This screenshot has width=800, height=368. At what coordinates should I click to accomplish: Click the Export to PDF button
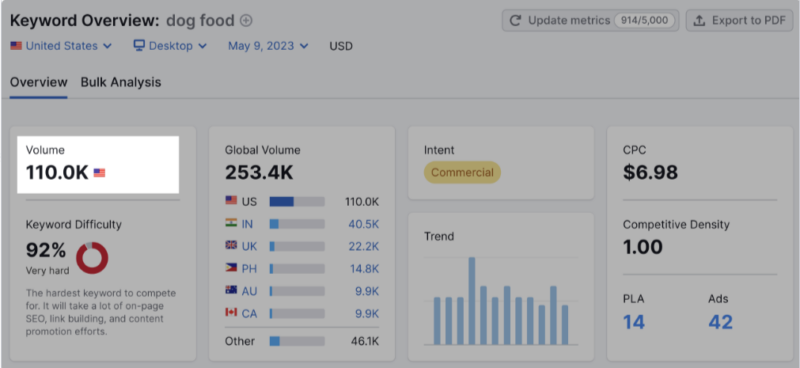739,20
